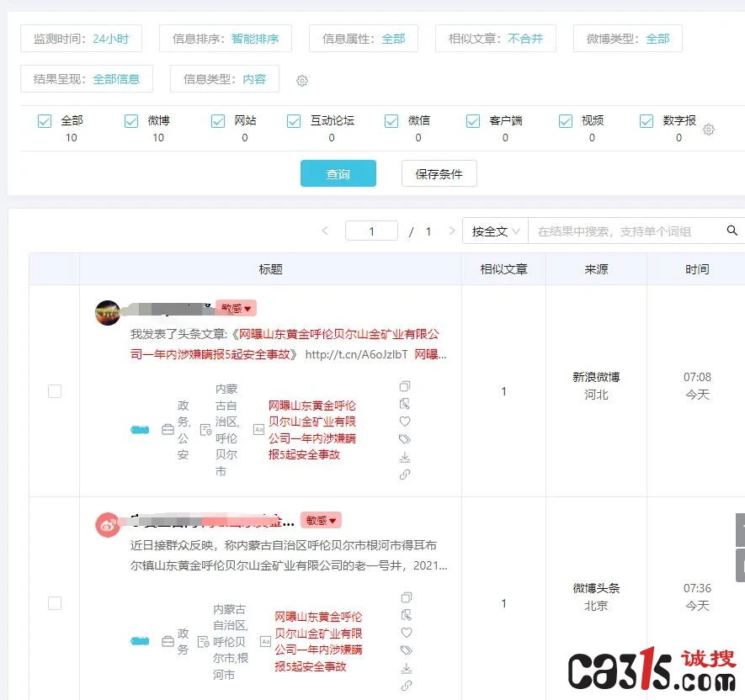Open the 结果呈现 全部信息 filter
Image resolution: width=745 pixels, height=700 pixels.
87,79
